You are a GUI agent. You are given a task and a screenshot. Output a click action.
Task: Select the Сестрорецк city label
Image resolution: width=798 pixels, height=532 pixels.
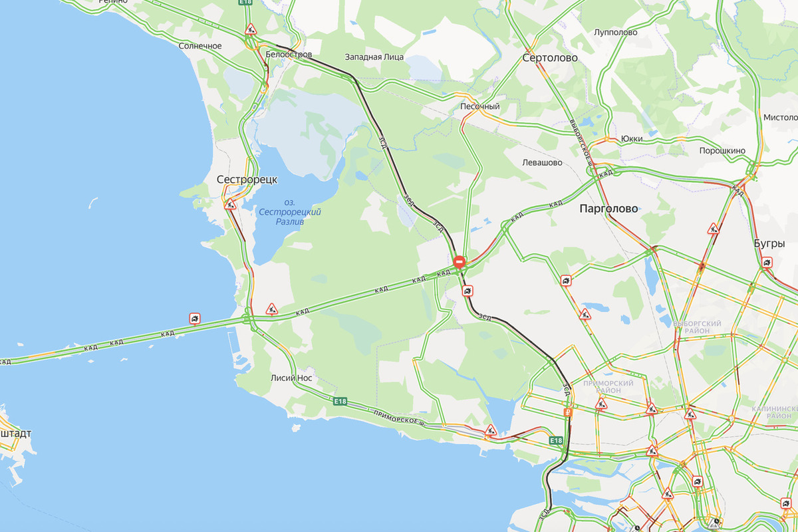[x=247, y=180]
